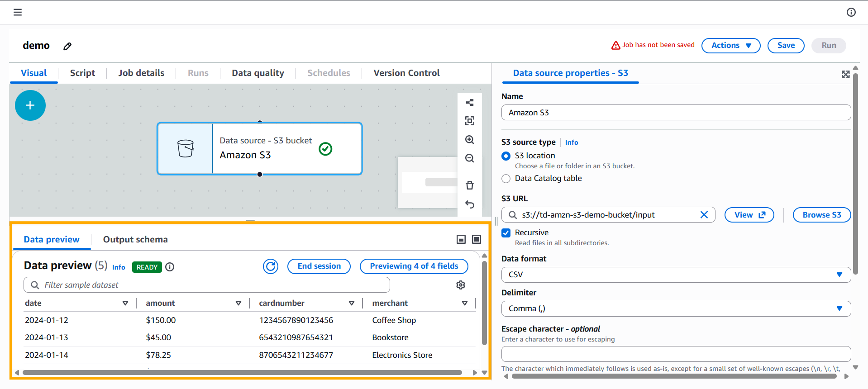Click the Filter sample dataset field

coord(207,285)
